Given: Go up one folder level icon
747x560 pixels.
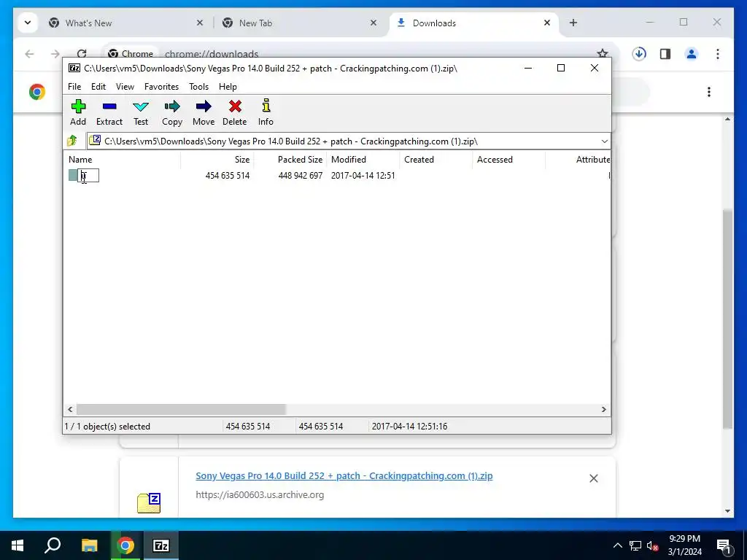Looking at the screenshot, I should click(x=72, y=141).
